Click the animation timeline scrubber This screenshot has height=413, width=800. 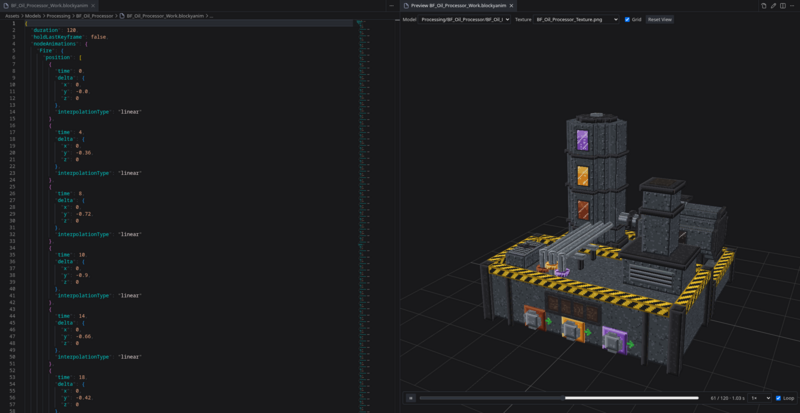(559, 398)
